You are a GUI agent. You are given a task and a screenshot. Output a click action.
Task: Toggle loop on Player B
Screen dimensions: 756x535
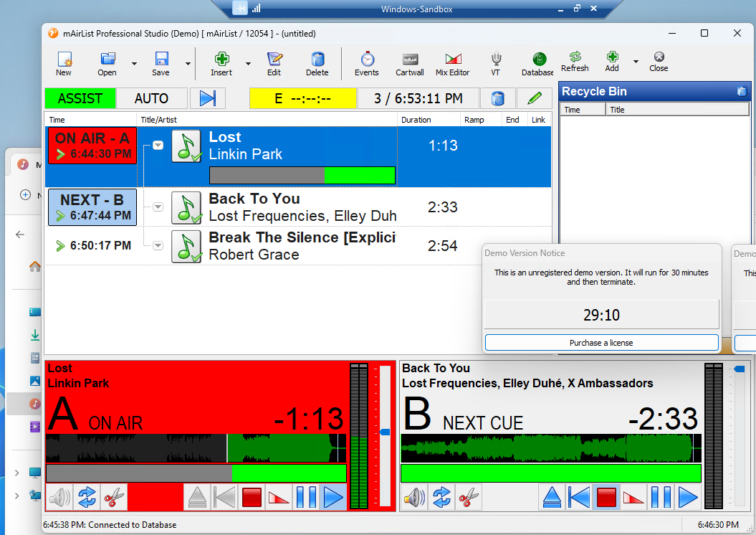point(441,497)
